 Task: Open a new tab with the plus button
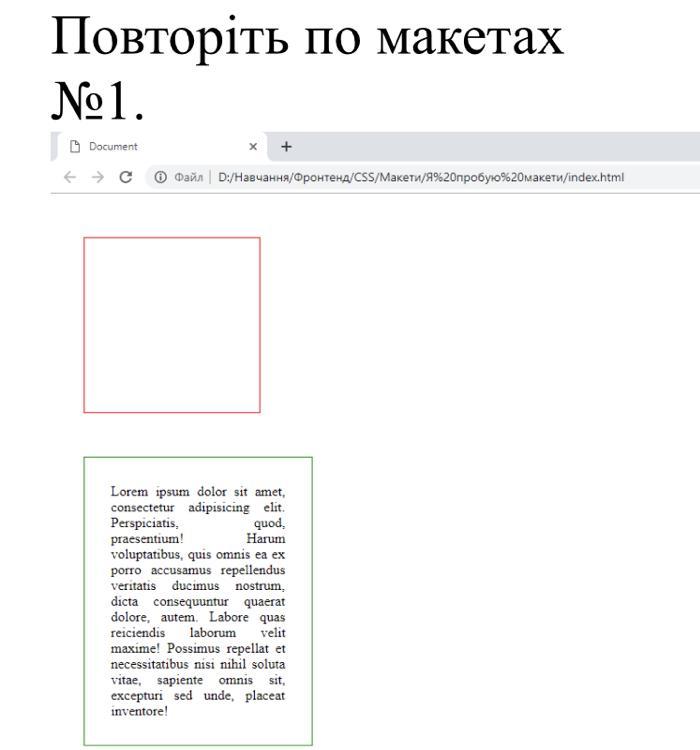click(x=286, y=146)
